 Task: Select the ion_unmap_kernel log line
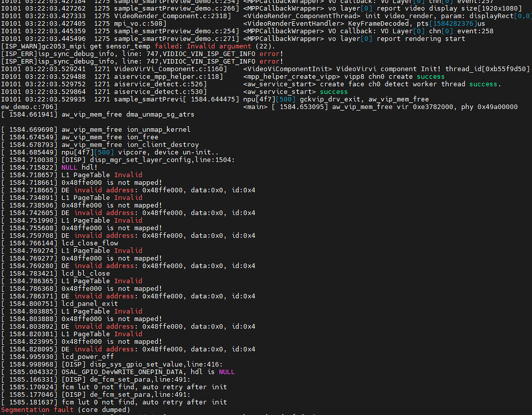tap(126, 129)
